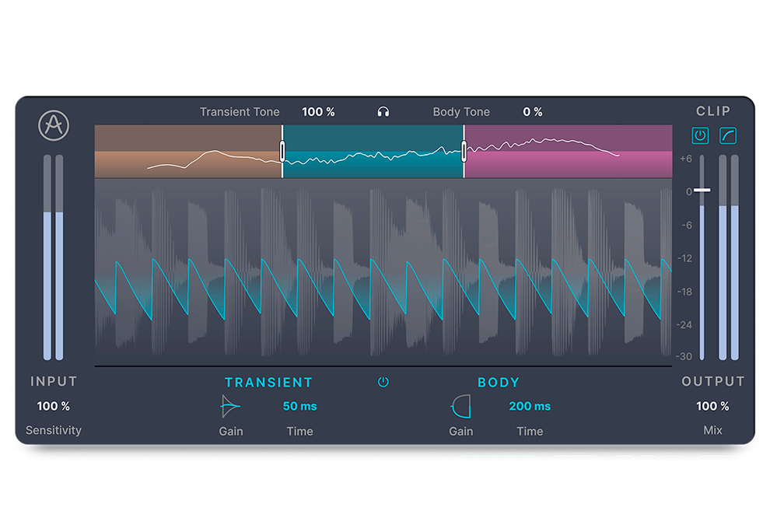The image size is (763, 532).
Task: Select the Body Time 200 ms value
Action: 530,406
